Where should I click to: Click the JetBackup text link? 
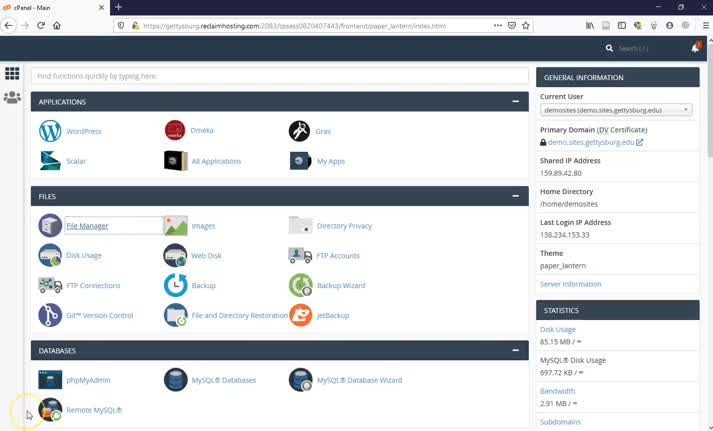pyautogui.click(x=333, y=316)
